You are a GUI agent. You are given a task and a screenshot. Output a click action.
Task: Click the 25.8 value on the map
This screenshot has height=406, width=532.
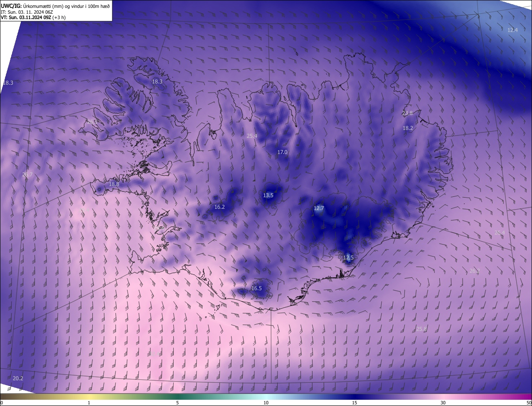point(421,329)
